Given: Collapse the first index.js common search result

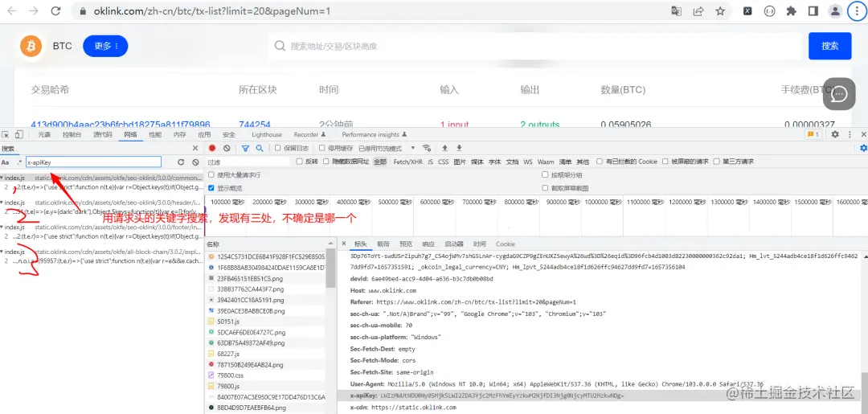Looking at the screenshot, I should [2, 178].
